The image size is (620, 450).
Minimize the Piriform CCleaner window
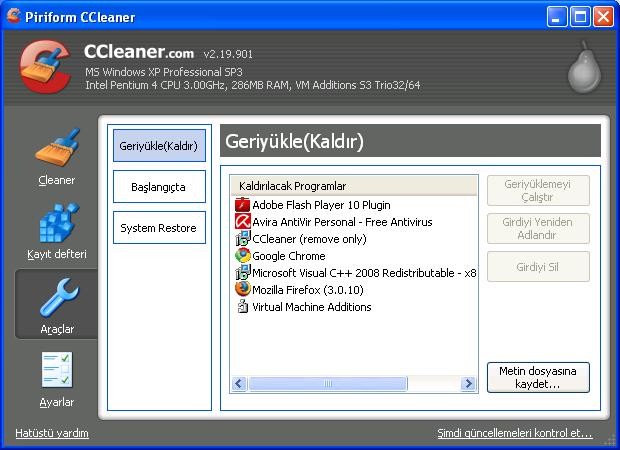click(557, 17)
